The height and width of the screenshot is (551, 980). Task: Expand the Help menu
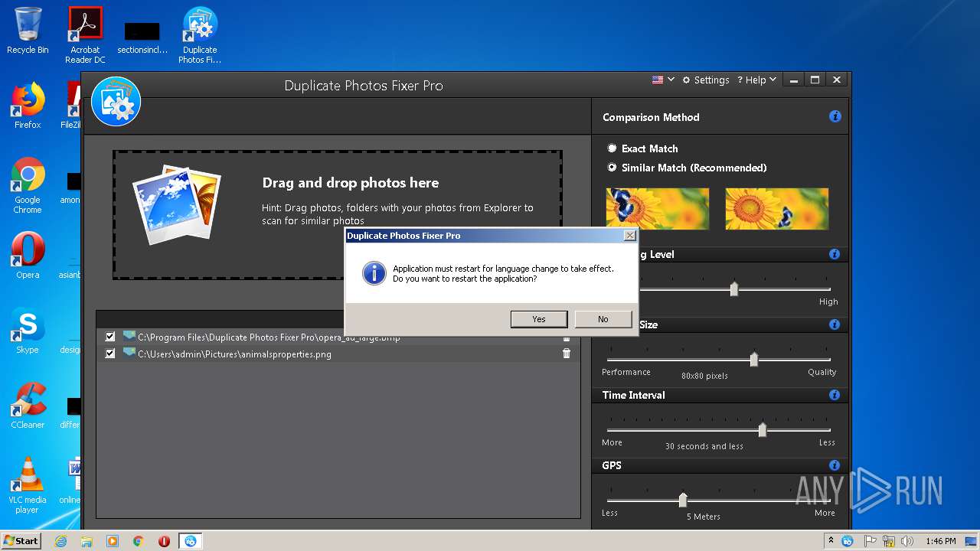coord(756,80)
